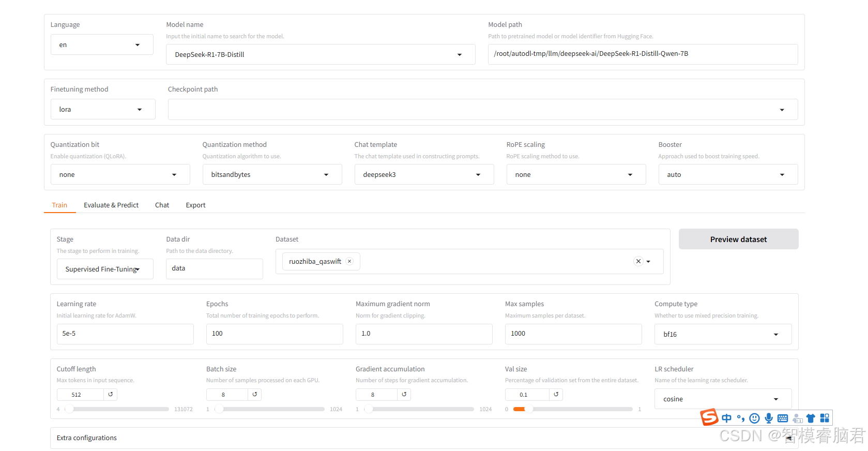This screenshot has height=451, width=868.
Task: Click the Gradient accumulation number box
Action: tap(377, 395)
